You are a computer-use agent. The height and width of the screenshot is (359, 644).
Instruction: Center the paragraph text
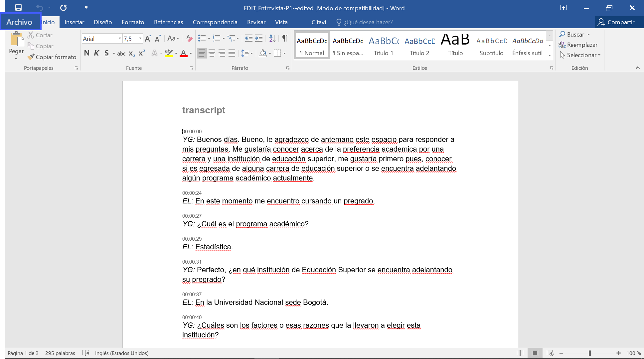tap(212, 53)
